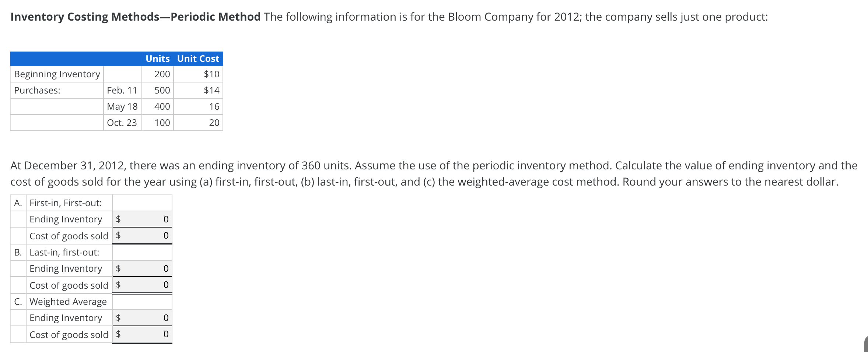Click the $10 unit cost cell
868x352 pixels.
coord(212,74)
